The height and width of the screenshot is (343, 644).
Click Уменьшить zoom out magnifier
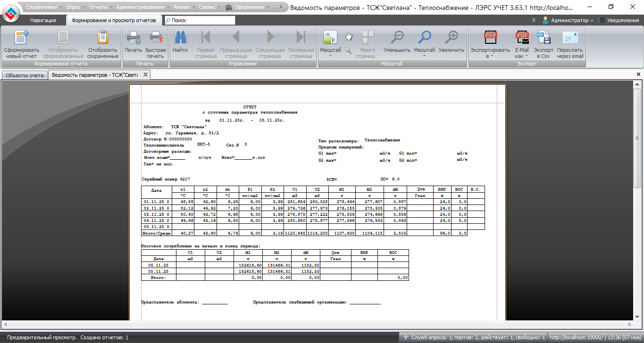point(397,38)
